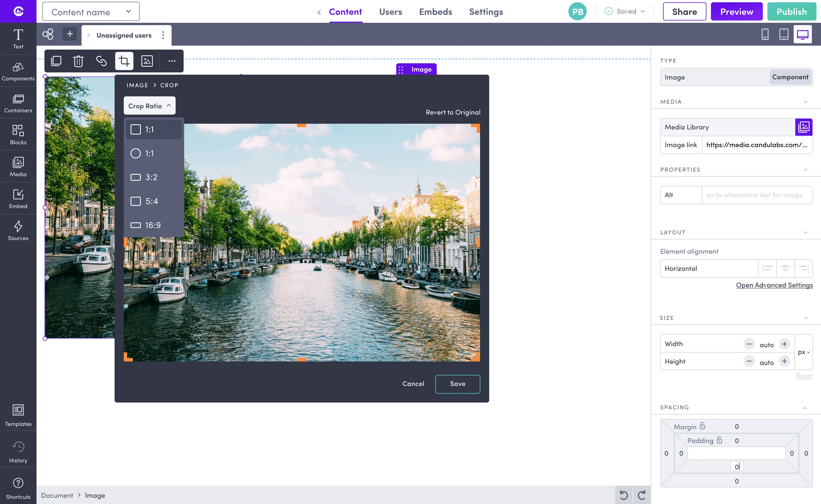Click the app logo at top left

pos(18,11)
